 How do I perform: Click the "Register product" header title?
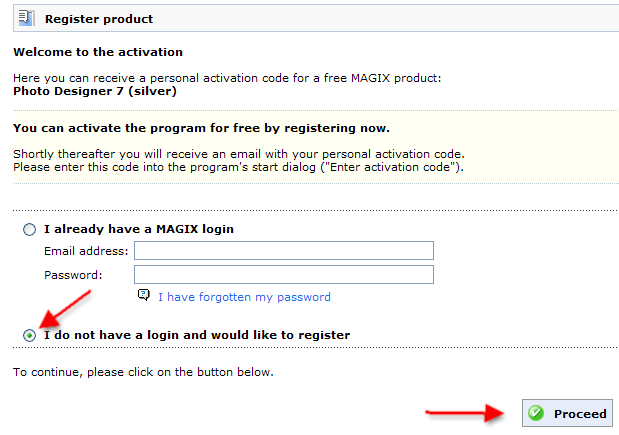click(99, 19)
